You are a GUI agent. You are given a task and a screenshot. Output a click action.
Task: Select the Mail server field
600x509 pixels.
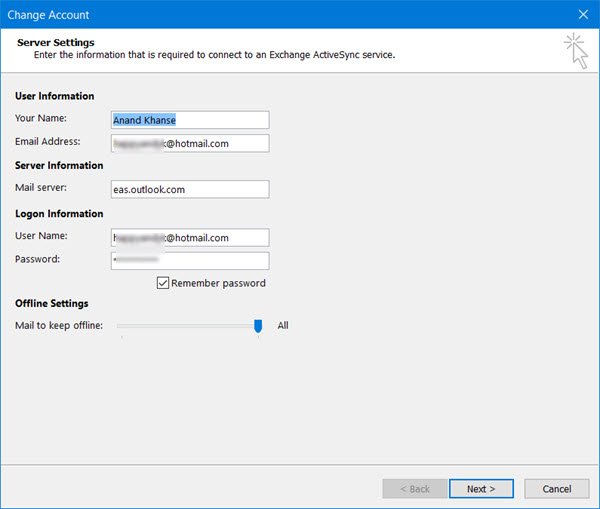[190, 189]
